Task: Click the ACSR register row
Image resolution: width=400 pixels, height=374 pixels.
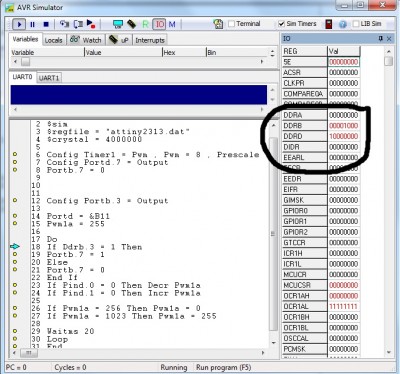Action: point(321,72)
